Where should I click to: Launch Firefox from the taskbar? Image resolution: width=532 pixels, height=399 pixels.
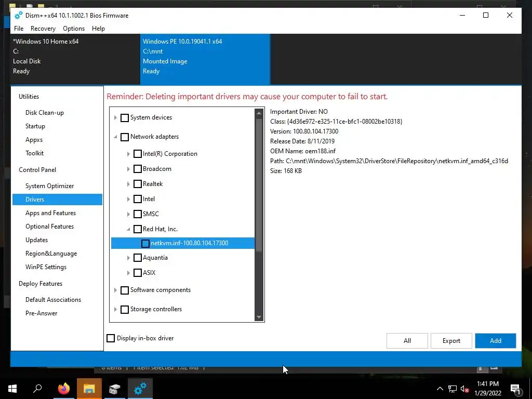point(63,389)
